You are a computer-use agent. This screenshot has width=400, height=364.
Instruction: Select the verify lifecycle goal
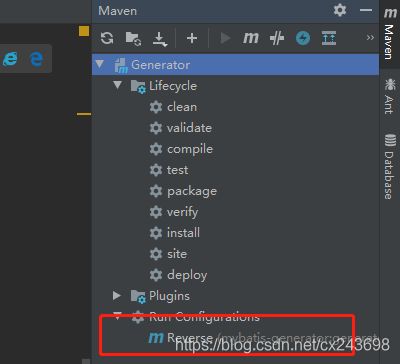183,212
